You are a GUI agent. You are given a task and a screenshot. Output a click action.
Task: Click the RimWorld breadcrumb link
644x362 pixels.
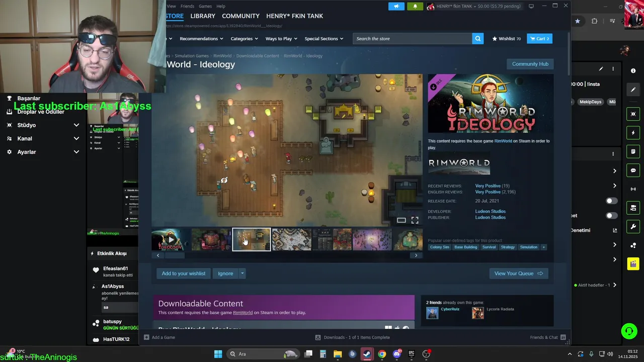(222, 56)
